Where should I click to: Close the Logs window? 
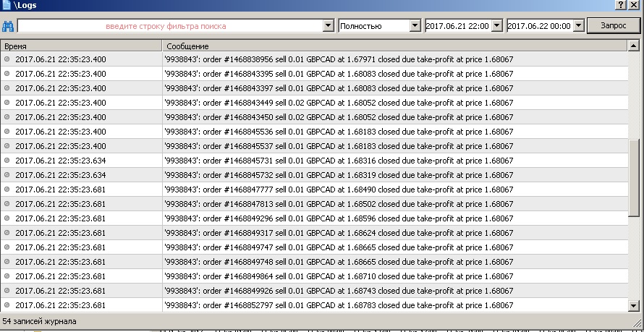tap(634, 5)
